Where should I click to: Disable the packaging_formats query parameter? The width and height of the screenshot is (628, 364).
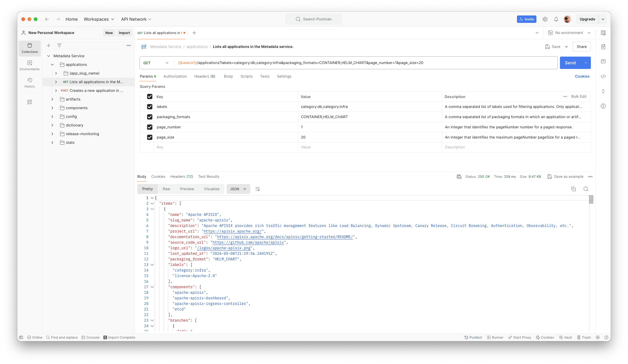point(150,117)
